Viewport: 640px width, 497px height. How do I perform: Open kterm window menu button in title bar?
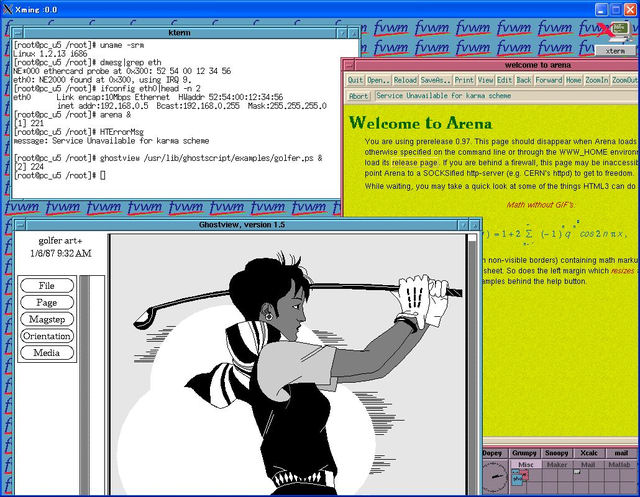click(18, 33)
